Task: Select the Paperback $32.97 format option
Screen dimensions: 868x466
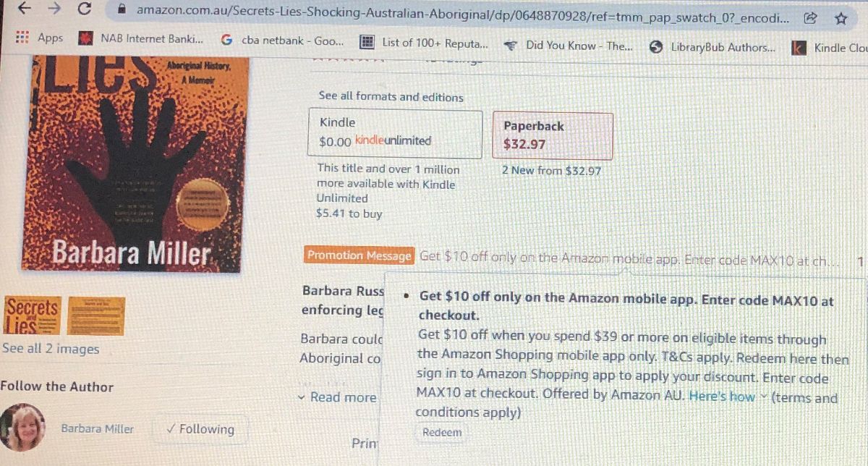Action: pyautogui.click(x=553, y=135)
